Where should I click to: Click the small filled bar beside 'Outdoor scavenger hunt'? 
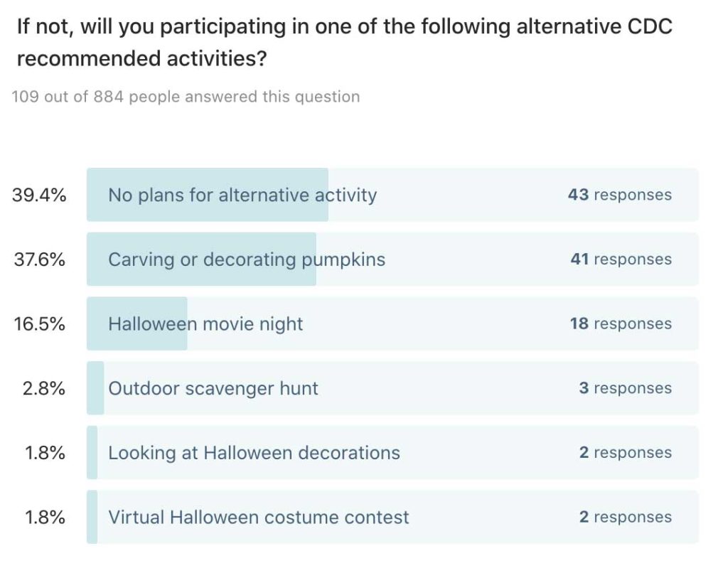coord(95,388)
